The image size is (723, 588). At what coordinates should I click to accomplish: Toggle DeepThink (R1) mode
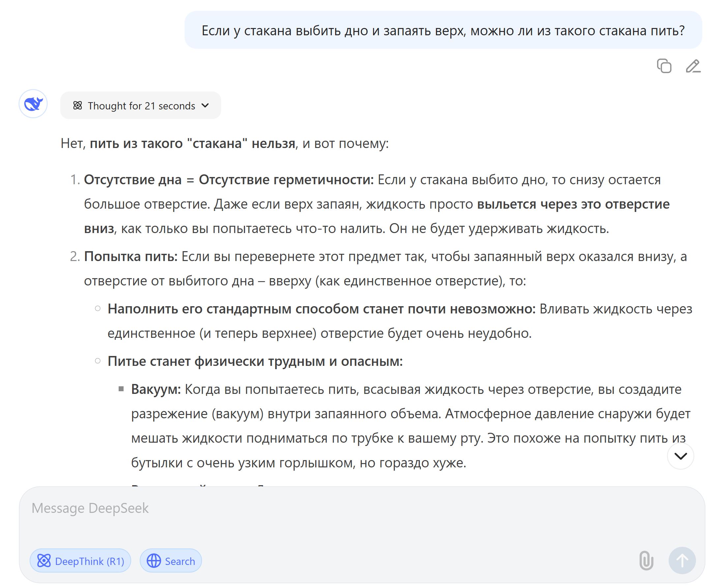click(x=80, y=561)
